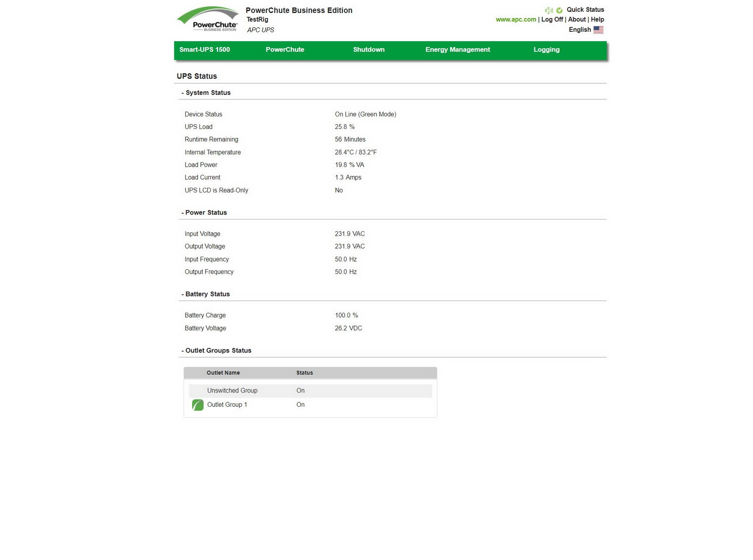The image size is (753, 560).
Task: Click the UPS Load value 25.8 %
Action: pos(345,127)
